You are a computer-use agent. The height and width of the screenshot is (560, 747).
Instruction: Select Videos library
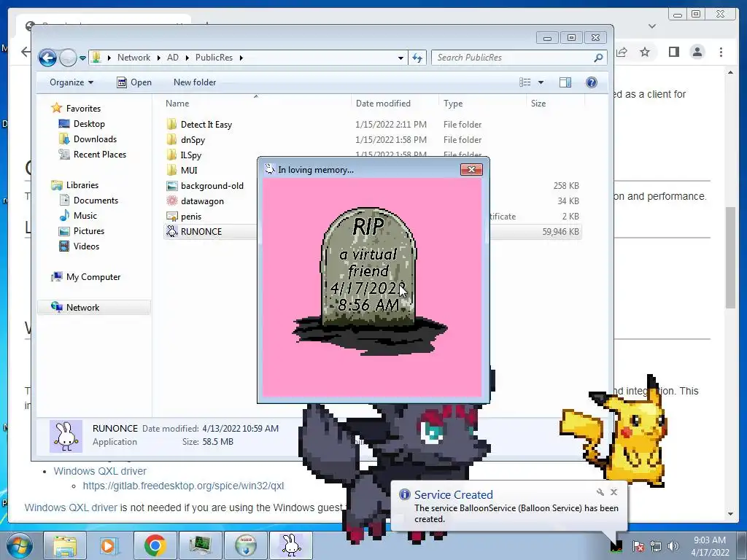point(79,246)
